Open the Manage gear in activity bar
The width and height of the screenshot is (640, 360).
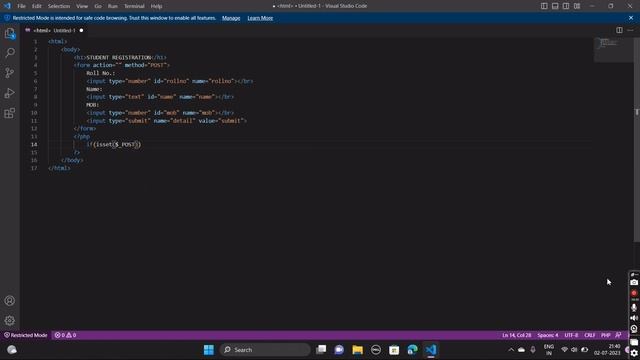[x=10, y=320]
